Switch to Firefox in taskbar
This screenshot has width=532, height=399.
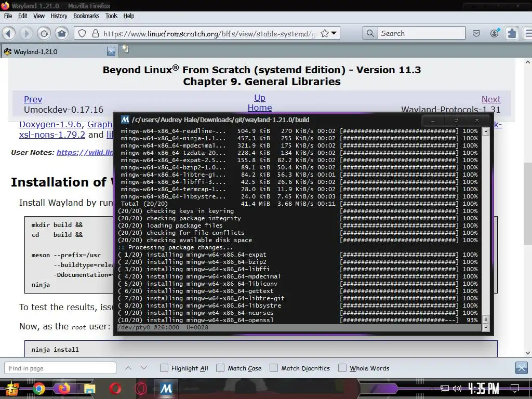pos(64,389)
